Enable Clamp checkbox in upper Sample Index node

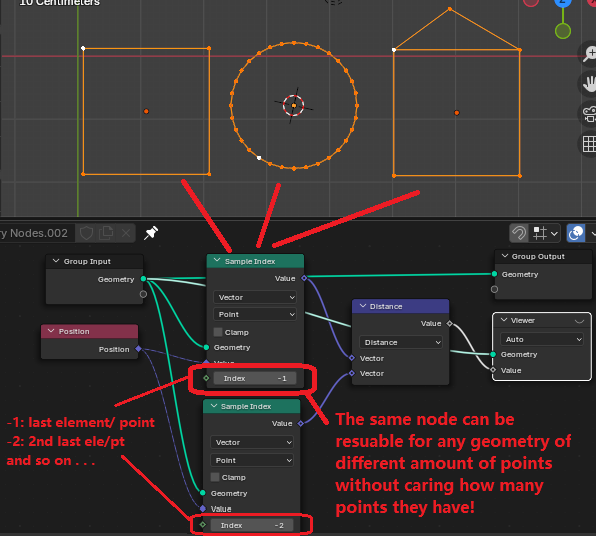coord(218,332)
